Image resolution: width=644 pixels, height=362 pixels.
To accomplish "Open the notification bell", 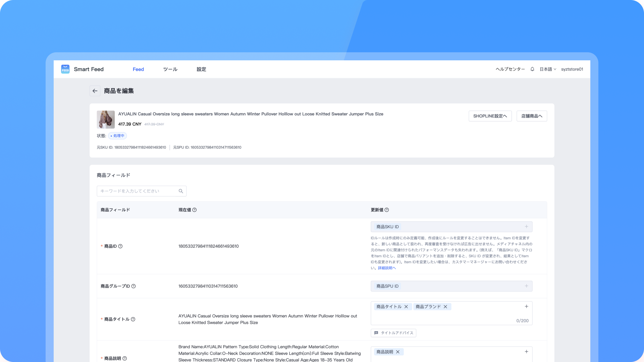I will pos(532,69).
